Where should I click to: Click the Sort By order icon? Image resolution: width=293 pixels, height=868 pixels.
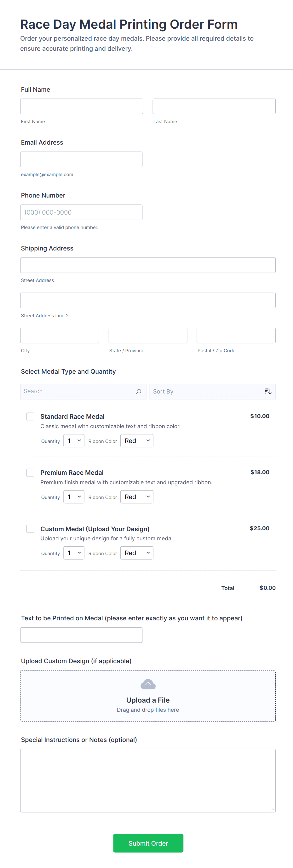click(268, 391)
